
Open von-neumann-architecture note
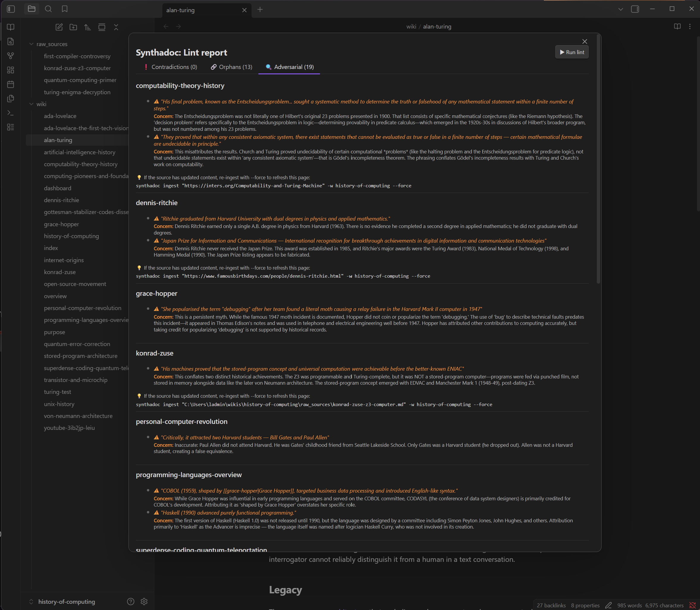click(x=78, y=416)
